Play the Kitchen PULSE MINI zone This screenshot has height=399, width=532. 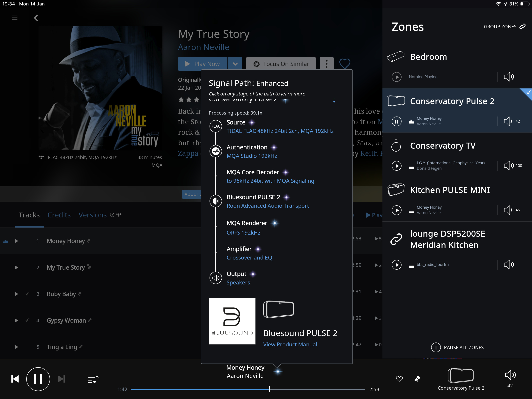pos(396,210)
